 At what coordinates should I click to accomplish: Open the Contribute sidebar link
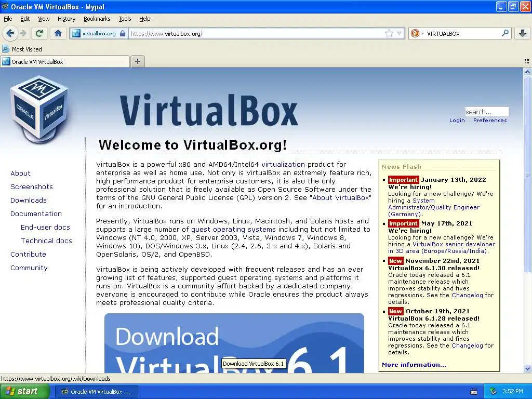(28, 255)
